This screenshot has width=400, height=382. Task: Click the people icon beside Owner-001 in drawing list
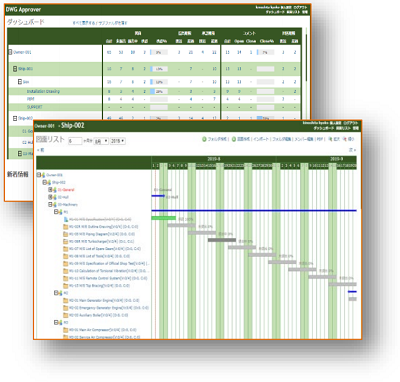click(43, 175)
